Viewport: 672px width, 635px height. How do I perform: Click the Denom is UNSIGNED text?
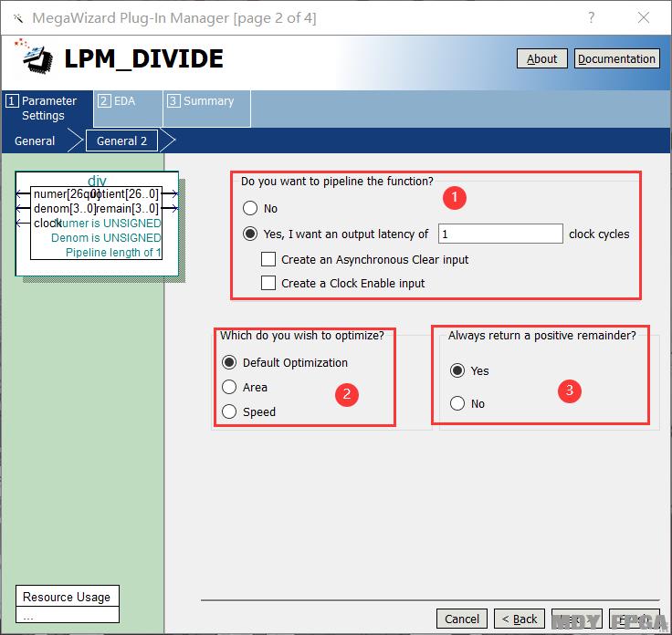point(106,237)
